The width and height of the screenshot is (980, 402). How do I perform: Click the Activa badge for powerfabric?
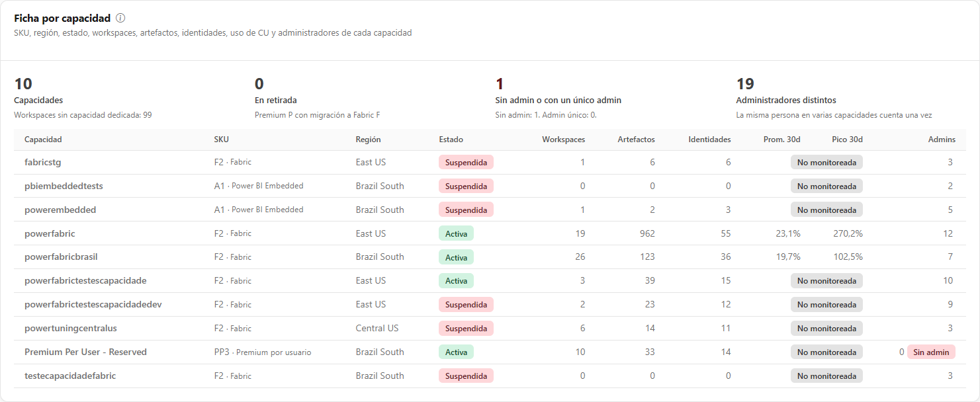(456, 233)
